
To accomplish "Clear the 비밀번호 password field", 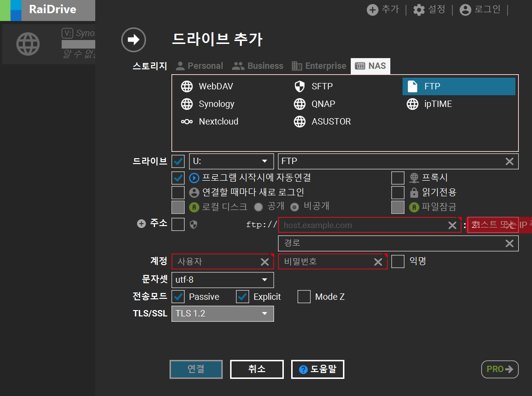I will click(378, 262).
